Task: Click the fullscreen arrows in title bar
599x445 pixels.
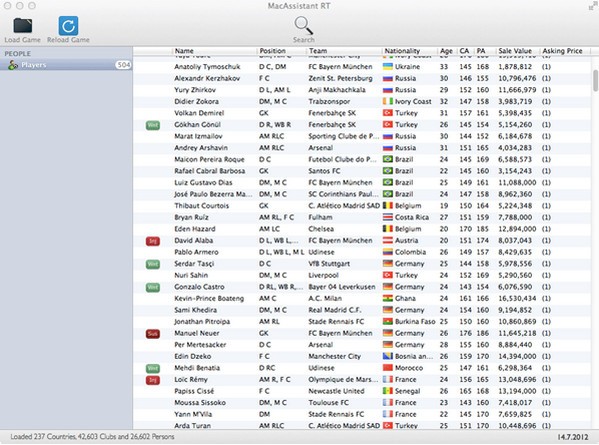Action: coord(593,6)
